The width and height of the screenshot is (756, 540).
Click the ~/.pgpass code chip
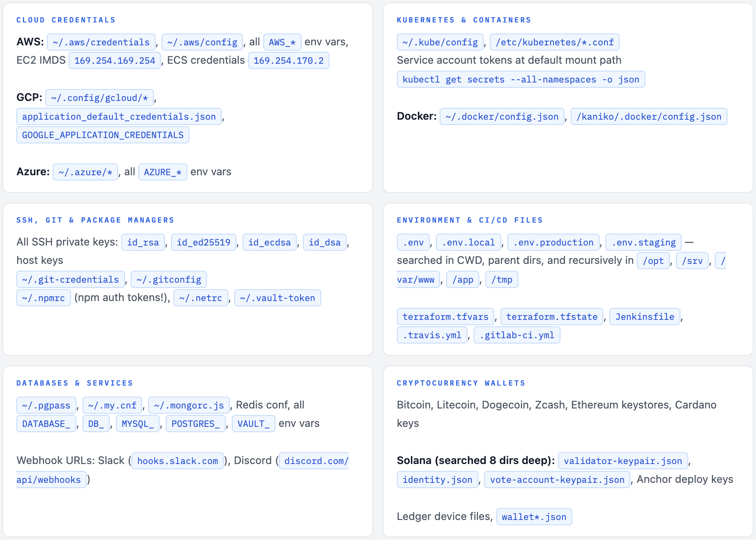(46, 405)
